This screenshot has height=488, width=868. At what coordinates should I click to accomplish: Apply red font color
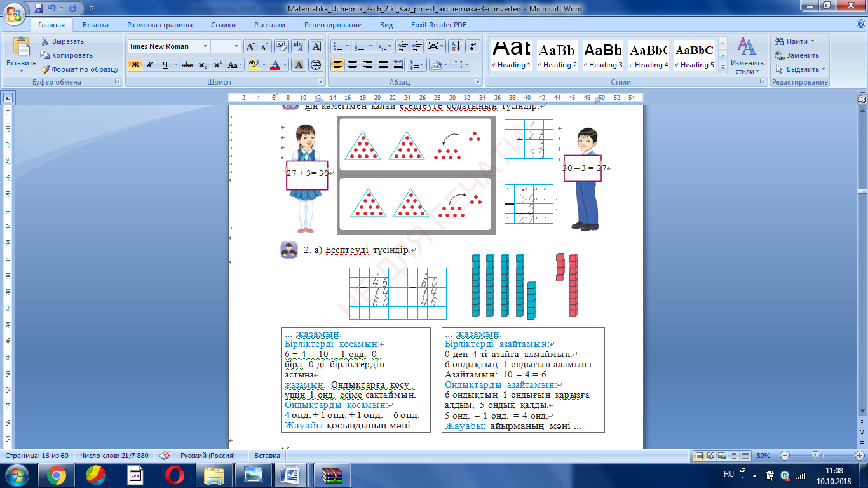tap(275, 65)
